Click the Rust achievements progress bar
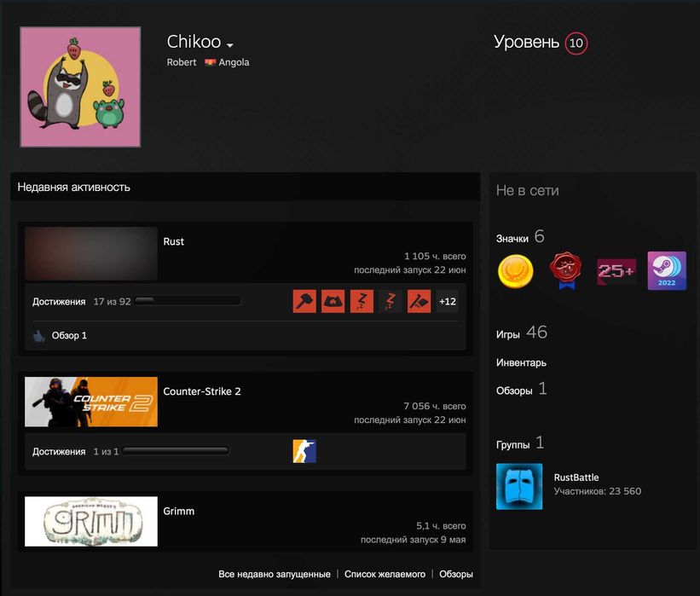The width and height of the screenshot is (700, 596). pyautogui.click(x=188, y=301)
